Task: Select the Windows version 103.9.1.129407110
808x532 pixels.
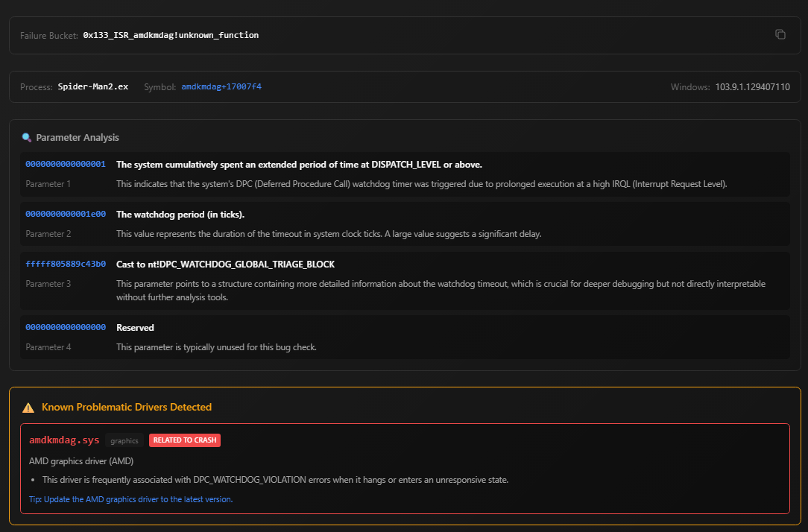Action: click(752, 87)
